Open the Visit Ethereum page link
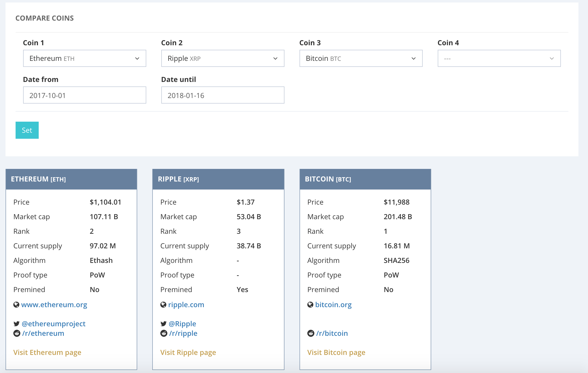 (47, 352)
